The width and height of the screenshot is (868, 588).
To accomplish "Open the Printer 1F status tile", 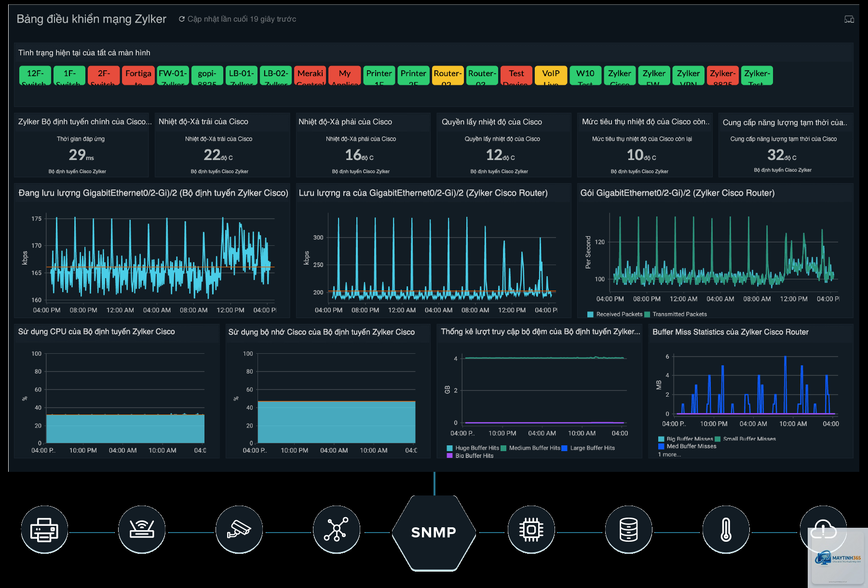I will 379,76.
